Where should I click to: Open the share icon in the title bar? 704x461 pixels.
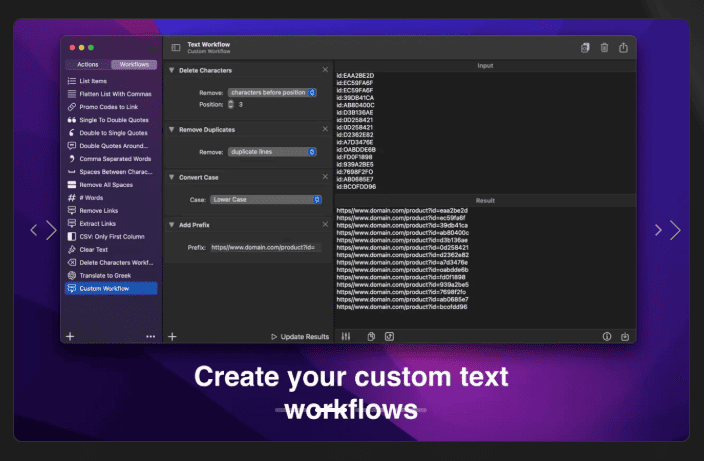623,48
